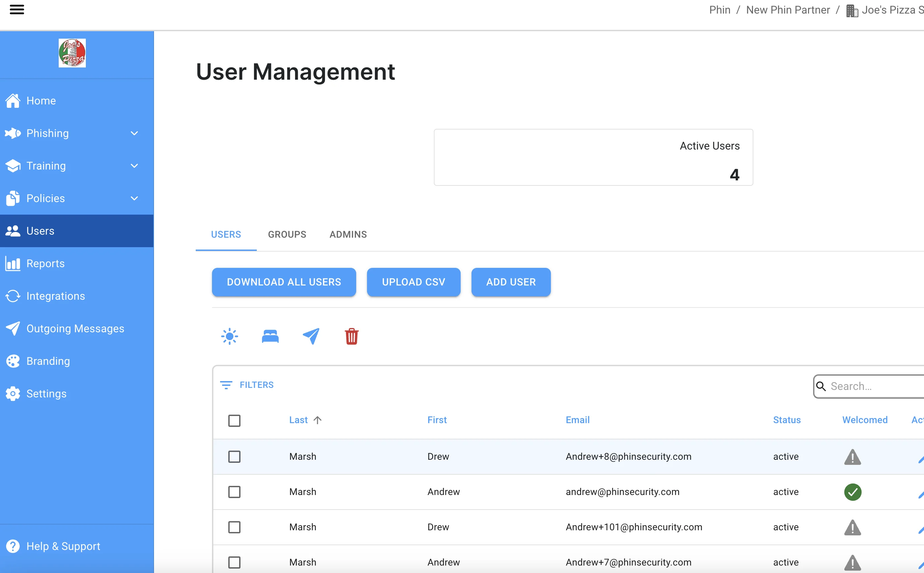
Task: Click green welcomed checkmark for andrew@phinsecurity.com
Action: (x=852, y=492)
